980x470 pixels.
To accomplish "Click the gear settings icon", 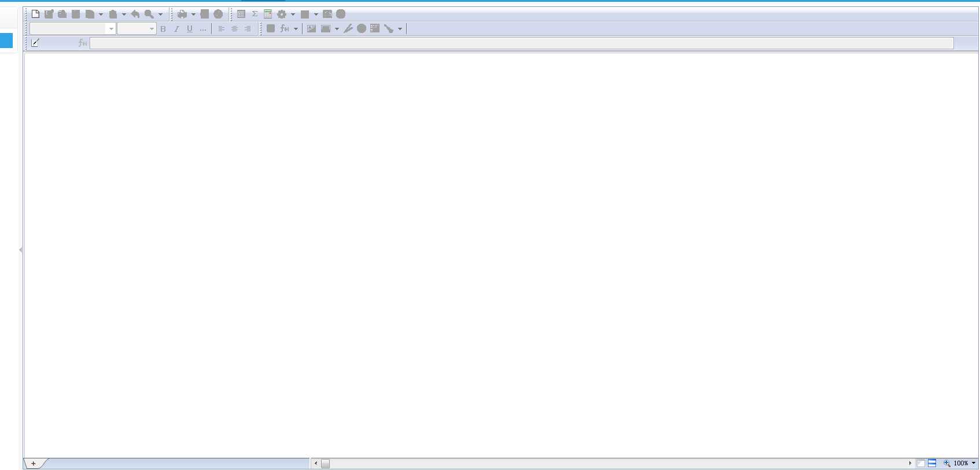I will [282, 14].
